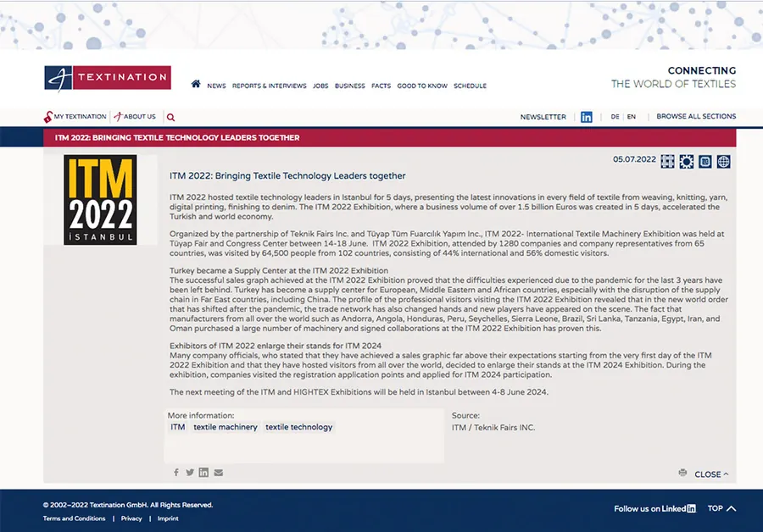
Task: Click the Textination logo
Action: click(108, 78)
